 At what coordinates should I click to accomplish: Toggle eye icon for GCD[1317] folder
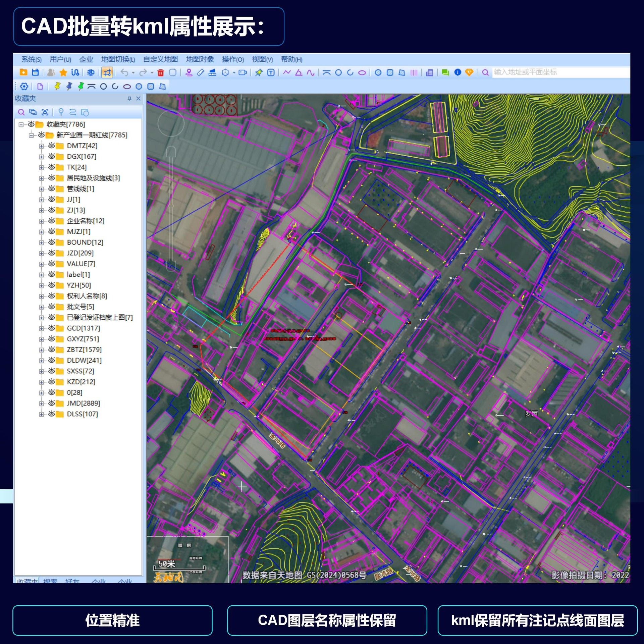[x=51, y=328]
